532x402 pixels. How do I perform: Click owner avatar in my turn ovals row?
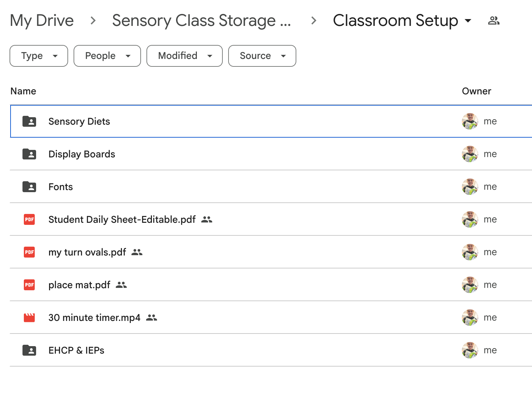tap(470, 252)
